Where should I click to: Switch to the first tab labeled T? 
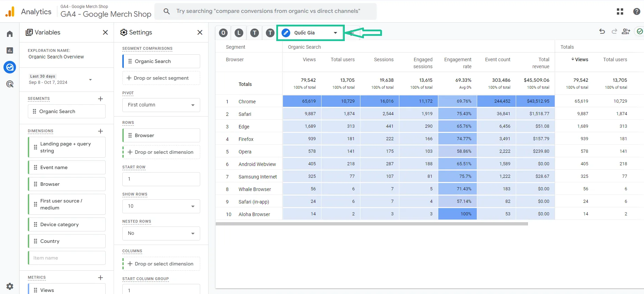coord(255,33)
